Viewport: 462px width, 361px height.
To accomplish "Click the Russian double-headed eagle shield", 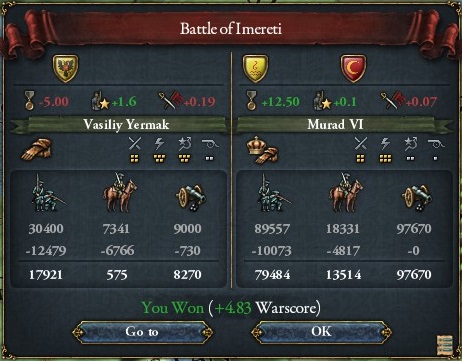I will coord(66,69).
